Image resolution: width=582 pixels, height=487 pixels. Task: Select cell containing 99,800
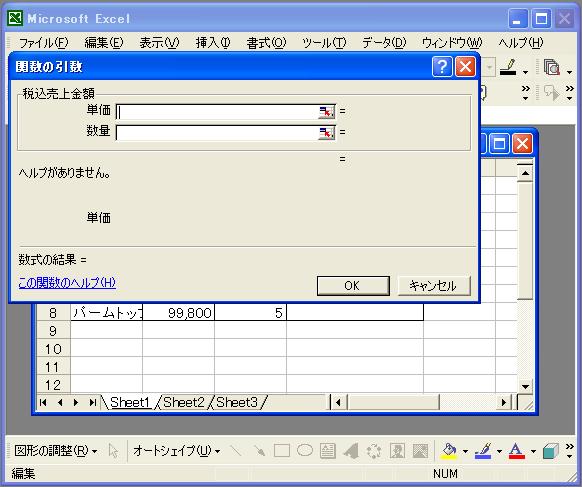click(179, 313)
